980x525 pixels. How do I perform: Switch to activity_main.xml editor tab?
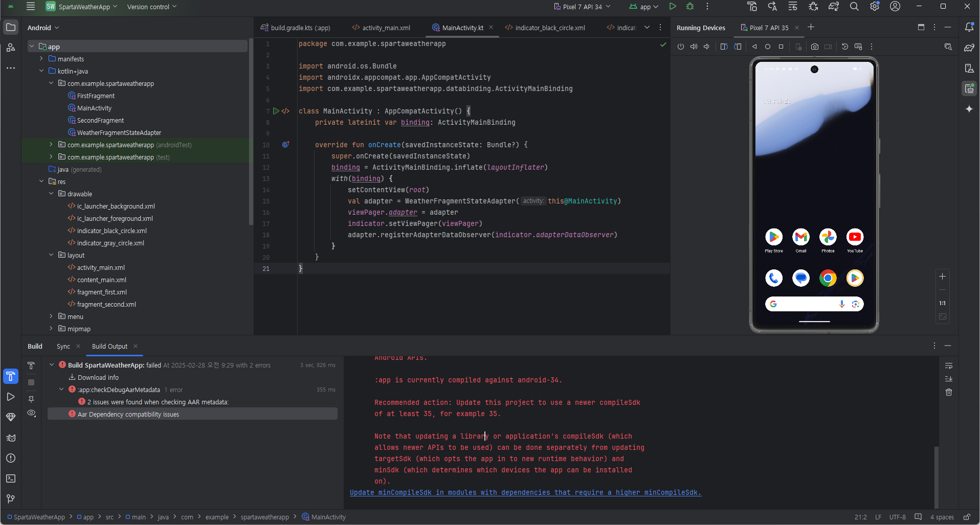click(381, 28)
